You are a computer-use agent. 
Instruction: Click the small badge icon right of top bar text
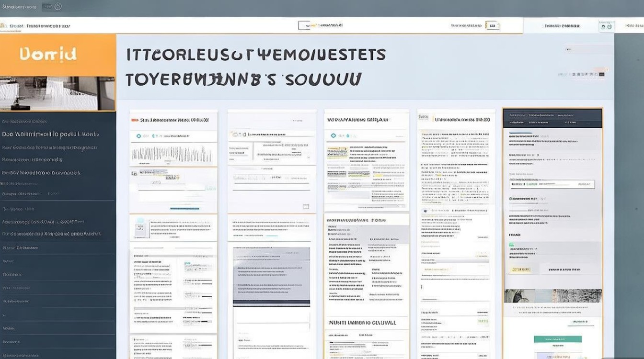click(x=492, y=25)
